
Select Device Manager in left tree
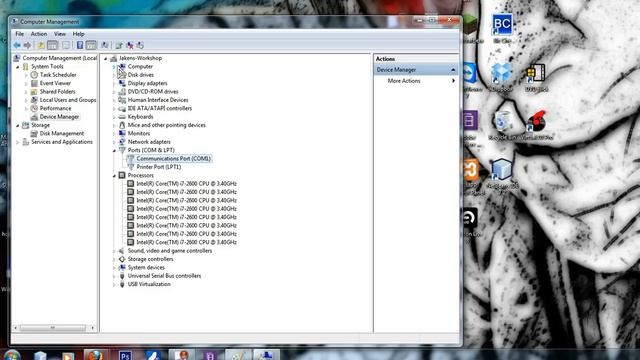click(x=59, y=117)
